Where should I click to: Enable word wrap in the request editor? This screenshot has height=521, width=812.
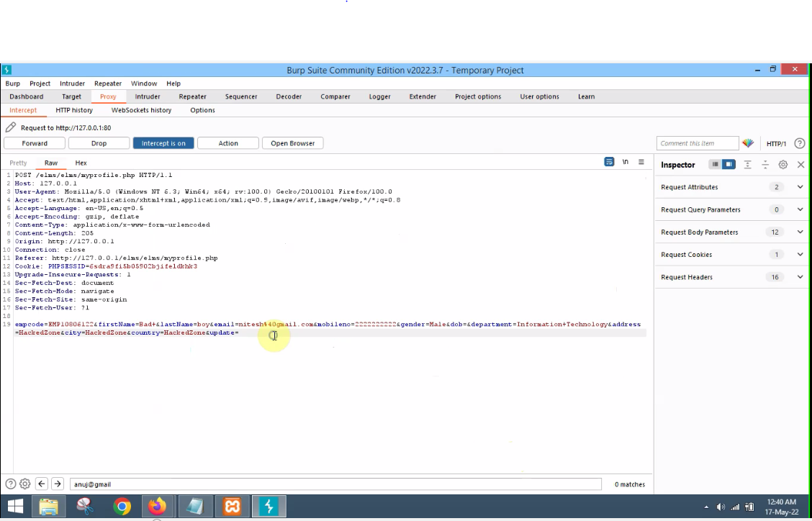click(x=609, y=162)
